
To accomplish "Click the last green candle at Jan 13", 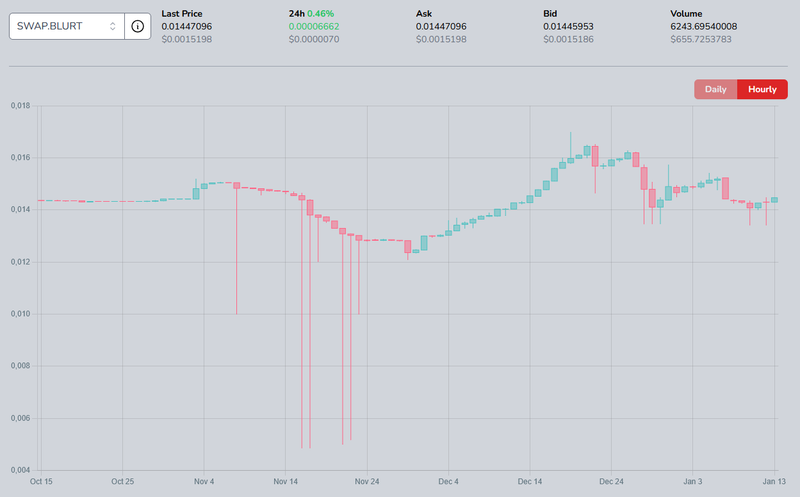I will click(x=774, y=200).
